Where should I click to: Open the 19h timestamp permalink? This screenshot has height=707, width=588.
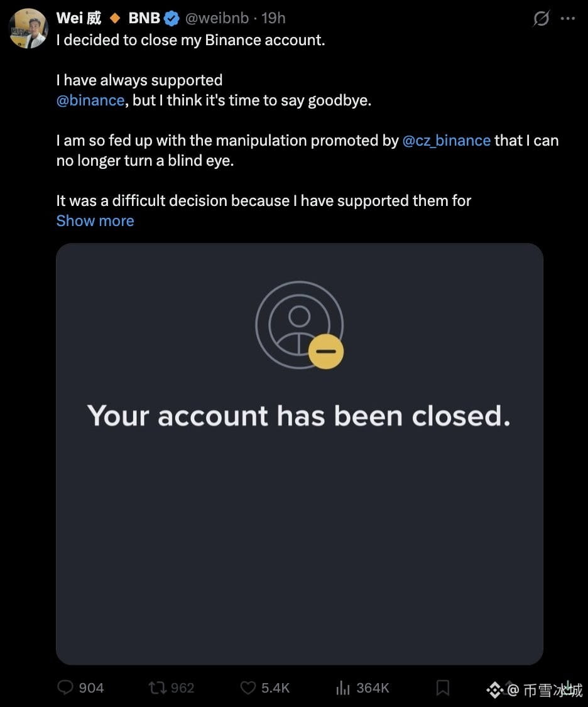pyautogui.click(x=273, y=18)
